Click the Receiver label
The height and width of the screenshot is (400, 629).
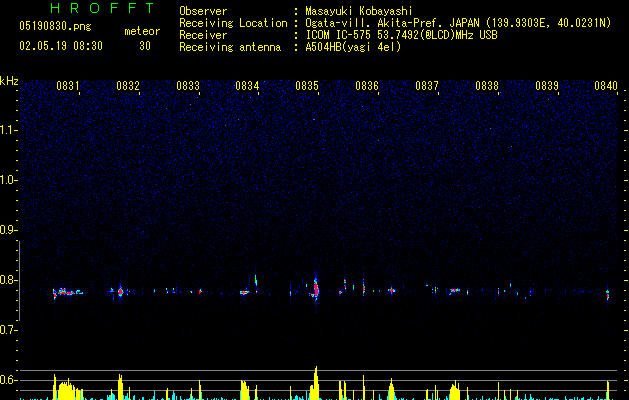pos(203,35)
